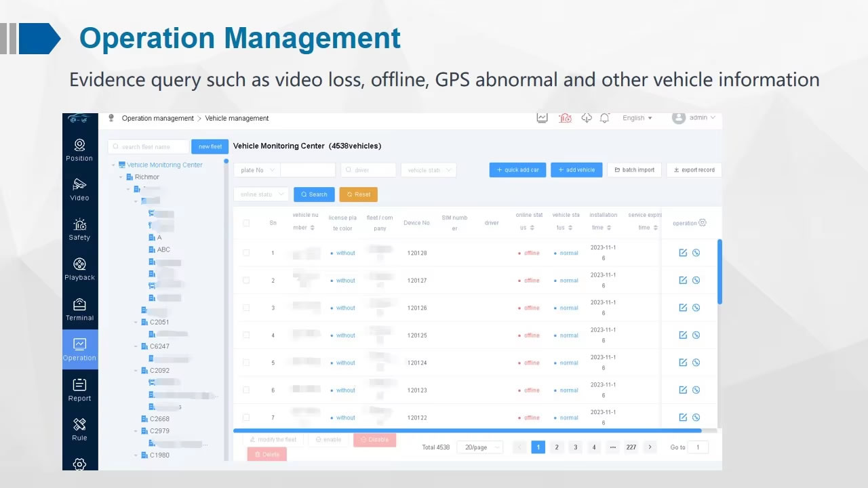Image resolution: width=868 pixels, height=488 pixels.
Task: Click the Go to page number field
Action: pyautogui.click(x=698, y=447)
